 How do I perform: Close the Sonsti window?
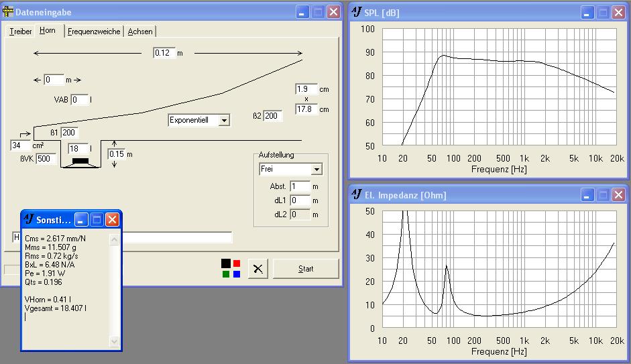(112, 220)
